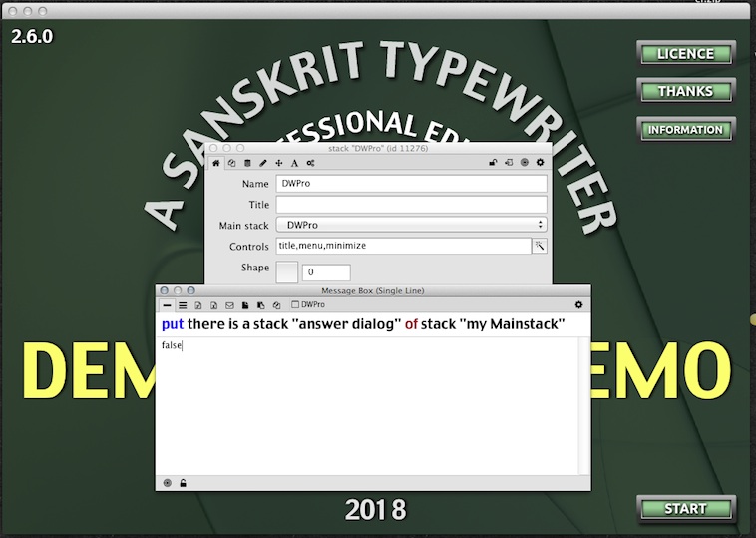Click the padlock icon in stack inspector

(493, 163)
